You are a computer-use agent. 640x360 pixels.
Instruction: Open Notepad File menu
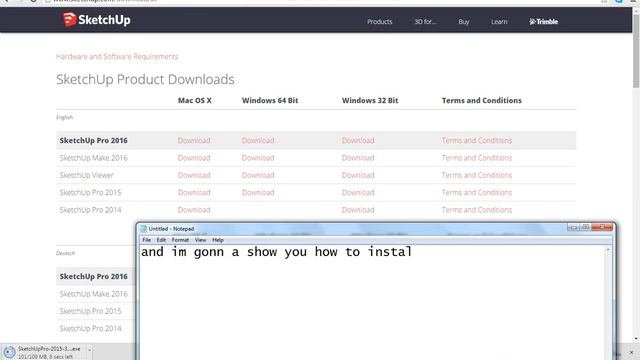pos(147,240)
